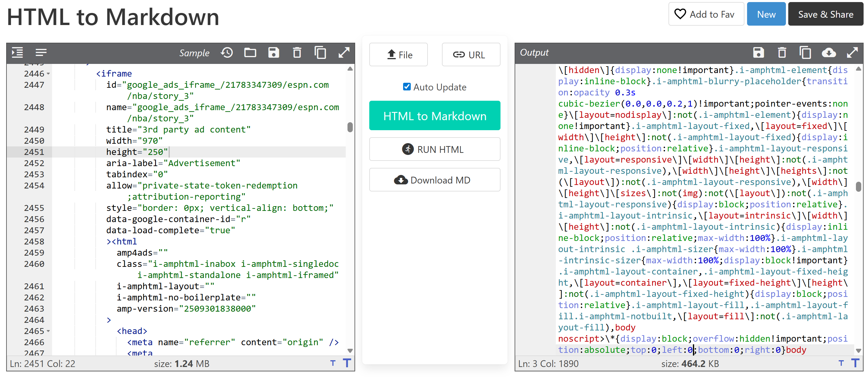Save the input editor contents

click(x=273, y=53)
